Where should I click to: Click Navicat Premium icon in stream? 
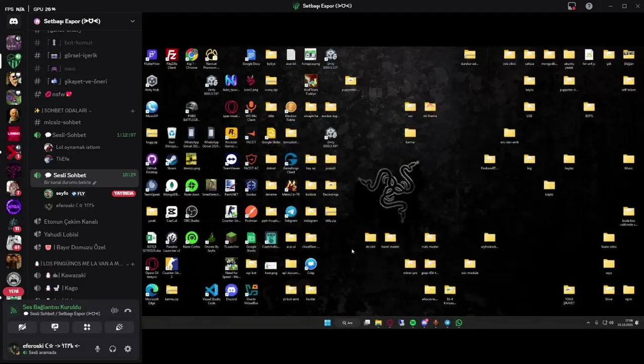[x=211, y=59]
